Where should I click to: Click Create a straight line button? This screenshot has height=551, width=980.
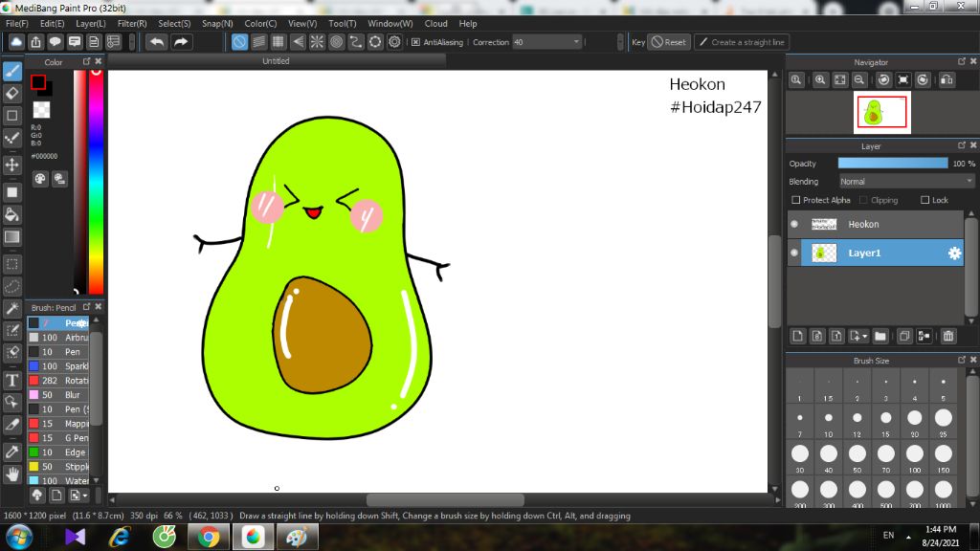(742, 42)
